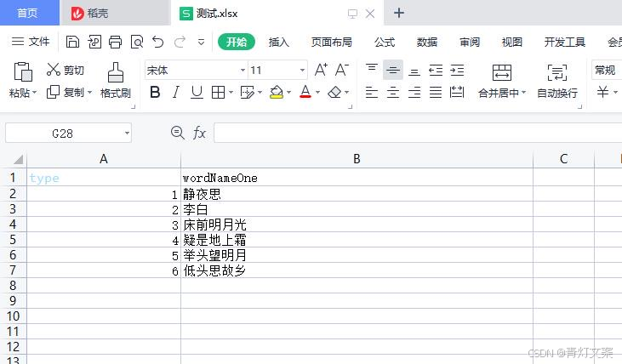Click the Distributed alignment icon

457,93
